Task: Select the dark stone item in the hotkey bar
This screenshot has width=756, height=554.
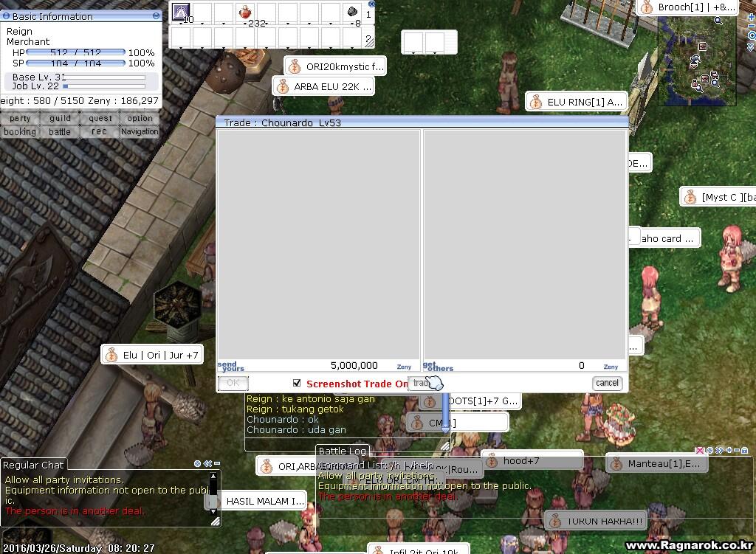Action: click(352, 12)
